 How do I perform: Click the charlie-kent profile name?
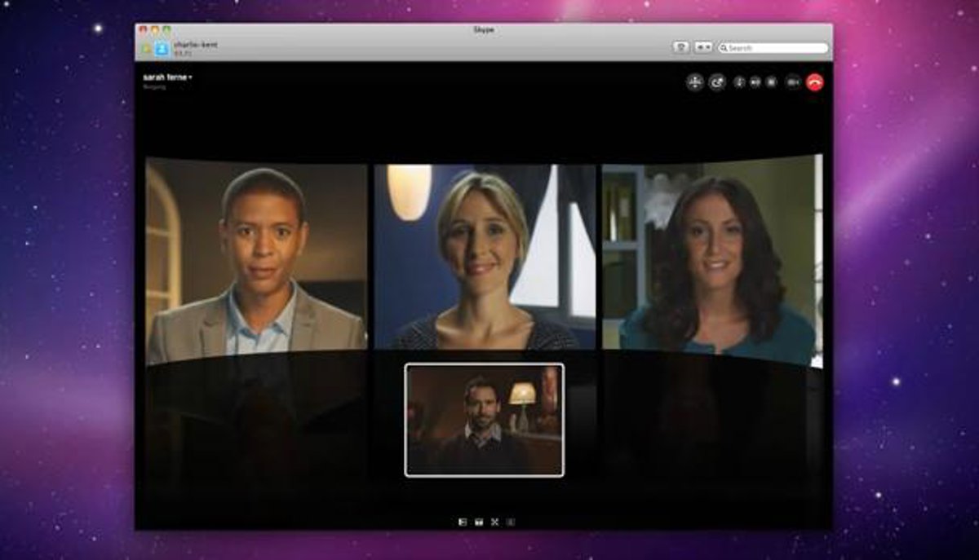tap(196, 44)
